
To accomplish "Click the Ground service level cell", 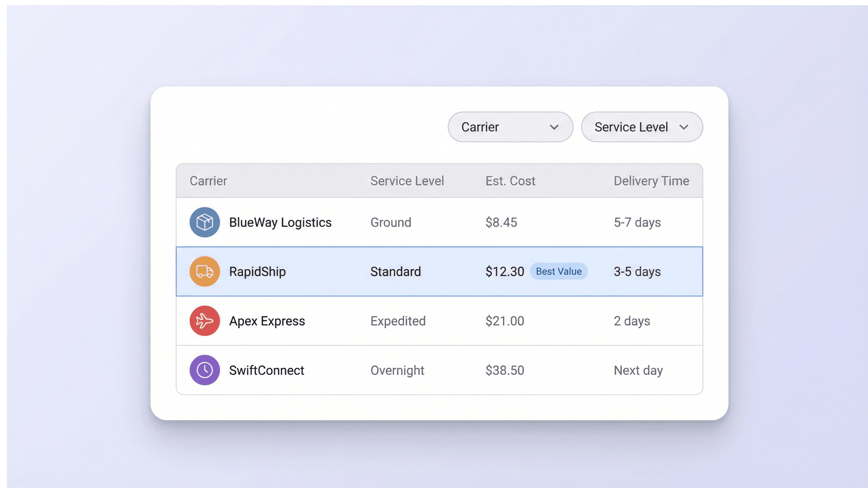I will coord(391,222).
